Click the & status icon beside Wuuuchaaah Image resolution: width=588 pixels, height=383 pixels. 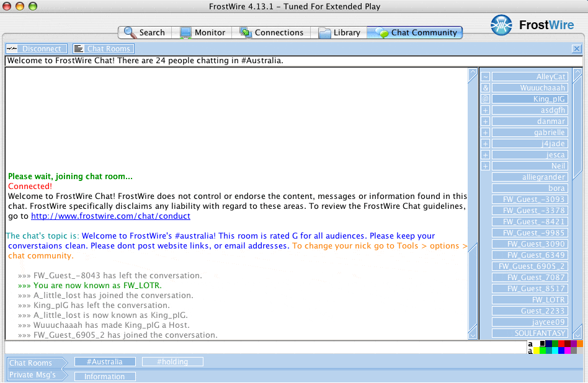click(x=486, y=88)
